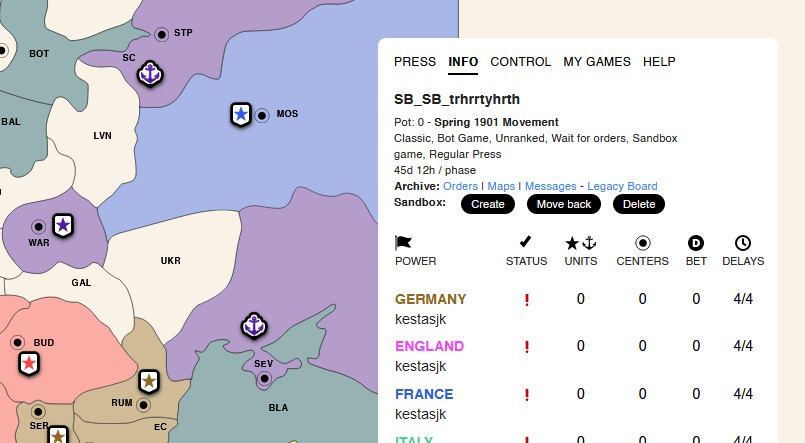Select the fleet unit in Sevastopol
The width and height of the screenshot is (805, 443).
(x=254, y=325)
